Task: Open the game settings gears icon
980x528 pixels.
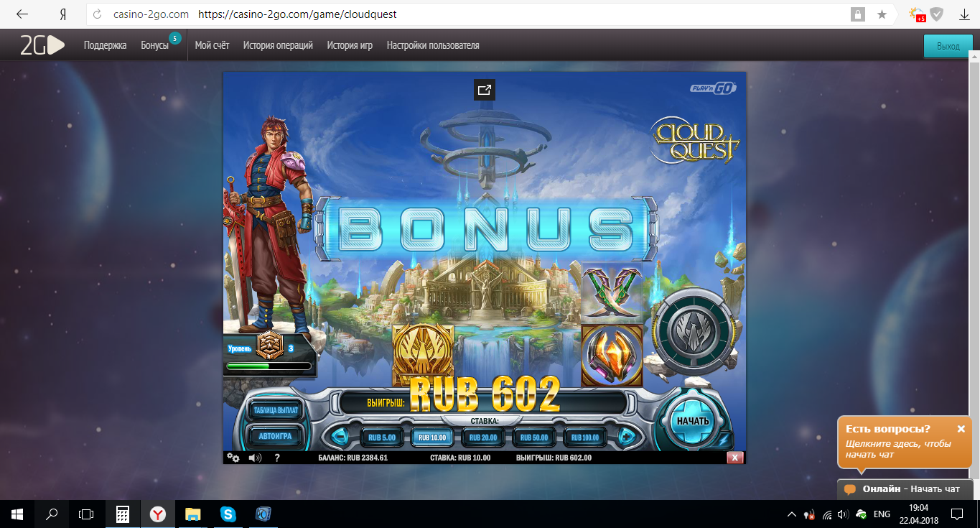Action: 233,457
